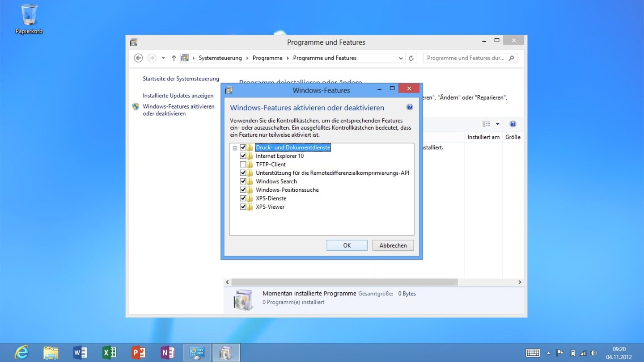Sort by Größe column header
The height and width of the screenshot is (362, 644).
(x=513, y=137)
